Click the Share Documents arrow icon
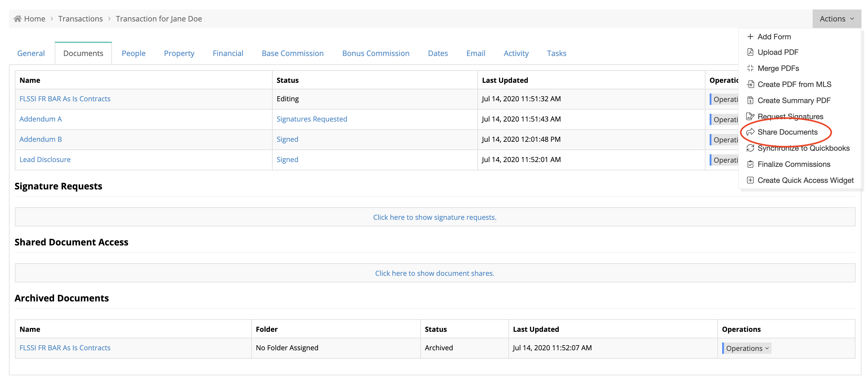Viewport: 868px width, 389px height. pos(750,132)
